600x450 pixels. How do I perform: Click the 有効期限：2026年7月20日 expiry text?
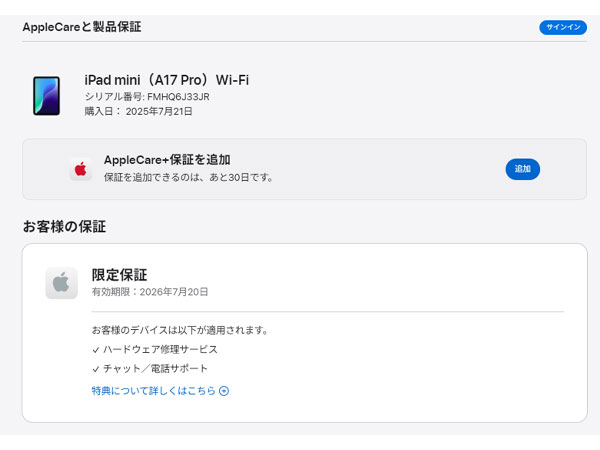pos(150,292)
